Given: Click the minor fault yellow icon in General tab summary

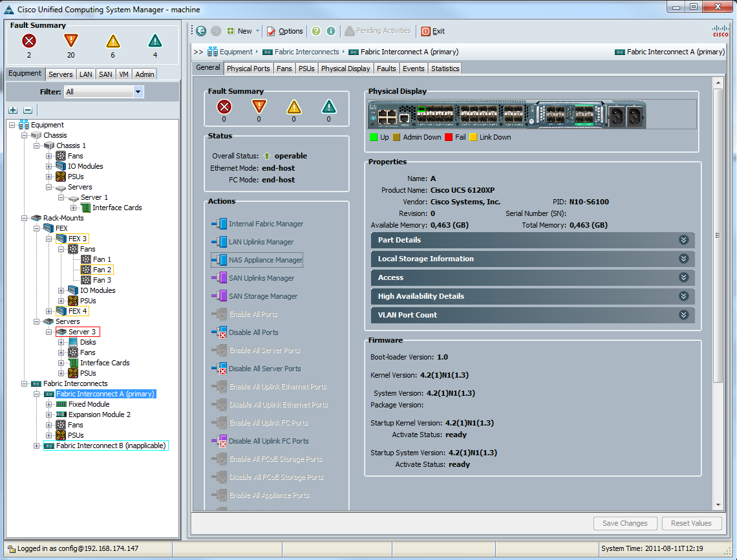Looking at the screenshot, I should click(294, 107).
